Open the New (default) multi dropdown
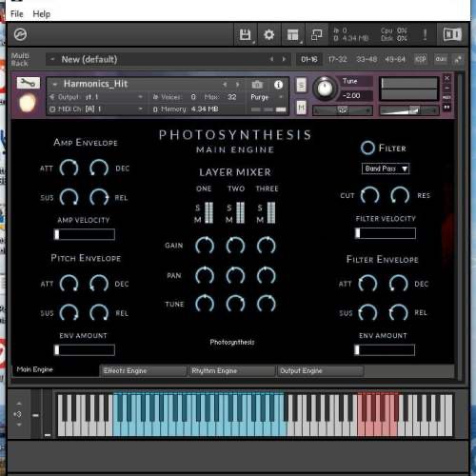This screenshot has width=476, height=476. [52, 59]
